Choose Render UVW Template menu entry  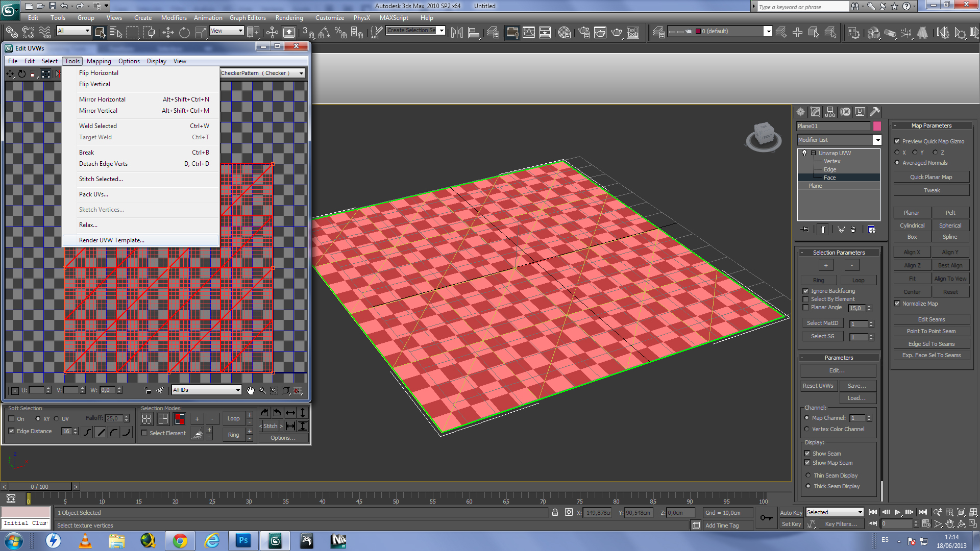111,240
